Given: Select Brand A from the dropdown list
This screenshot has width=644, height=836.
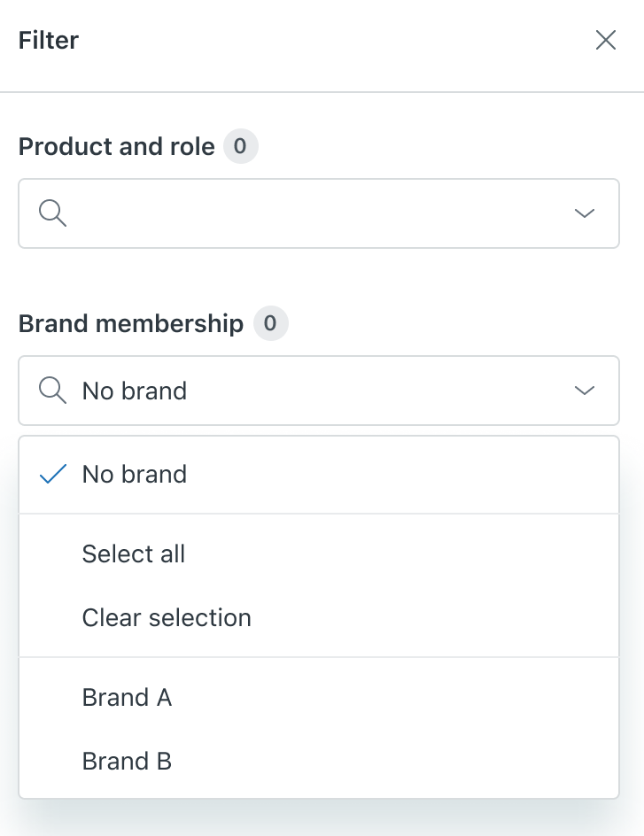Looking at the screenshot, I should (127, 698).
